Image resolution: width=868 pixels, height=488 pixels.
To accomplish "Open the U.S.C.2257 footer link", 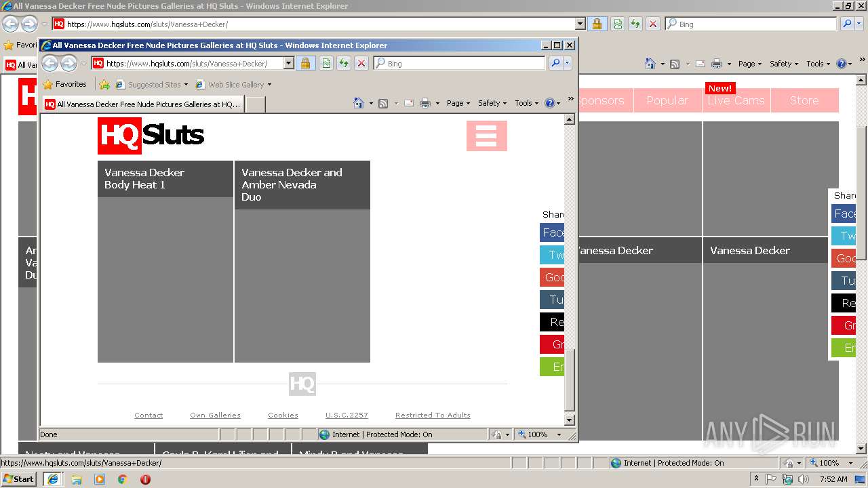I will click(x=347, y=415).
